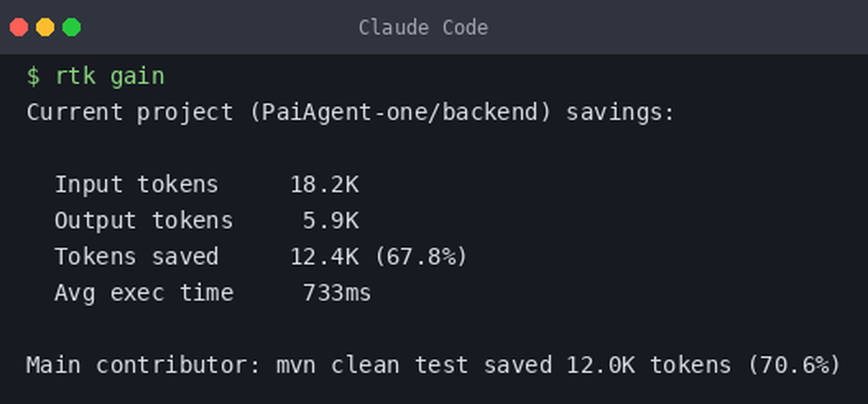Viewport: 868px width, 404px height.
Task: Click the 67.8% savings percentage
Action: 421,256
